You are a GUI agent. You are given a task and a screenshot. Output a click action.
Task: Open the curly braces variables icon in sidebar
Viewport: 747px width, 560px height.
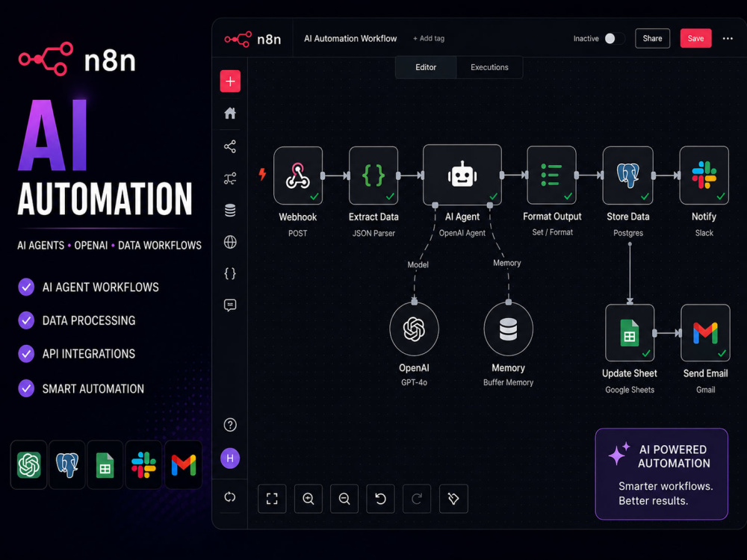(x=230, y=273)
